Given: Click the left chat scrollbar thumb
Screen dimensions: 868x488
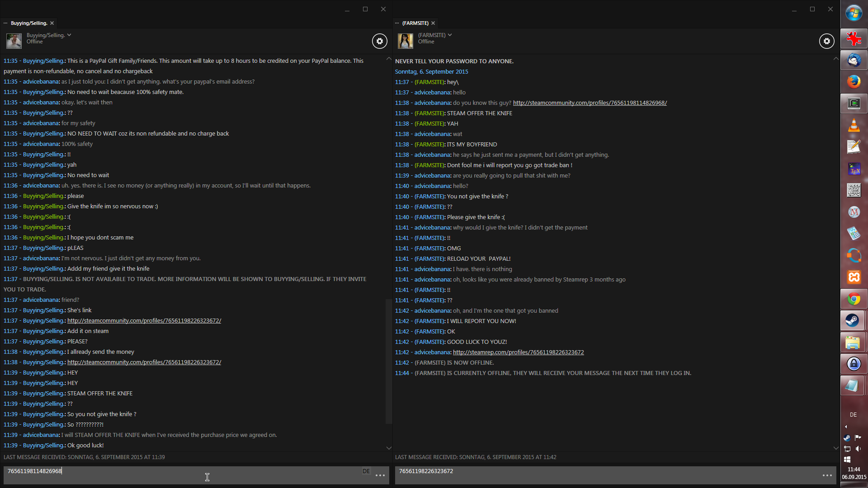Looking at the screenshot, I should (x=388, y=361).
